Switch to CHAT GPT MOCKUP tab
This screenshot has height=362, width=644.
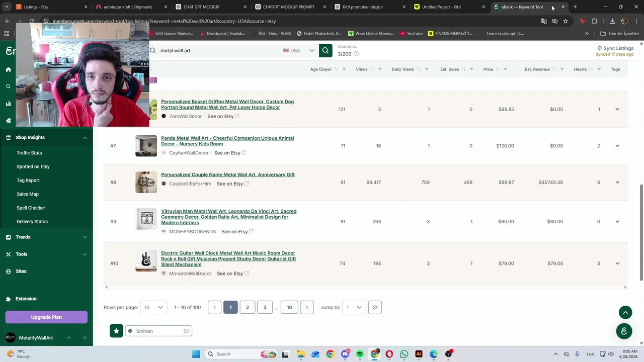click(x=210, y=7)
